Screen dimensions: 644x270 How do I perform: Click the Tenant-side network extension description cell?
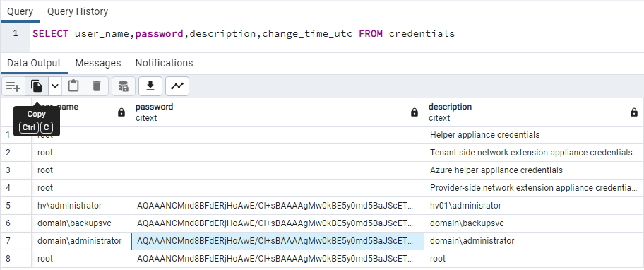pyautogui.click(x=534, y=153)
